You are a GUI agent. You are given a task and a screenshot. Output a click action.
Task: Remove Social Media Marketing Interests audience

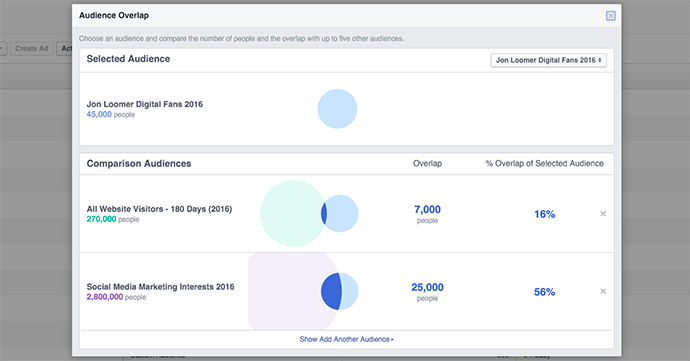tap(603, 291)
